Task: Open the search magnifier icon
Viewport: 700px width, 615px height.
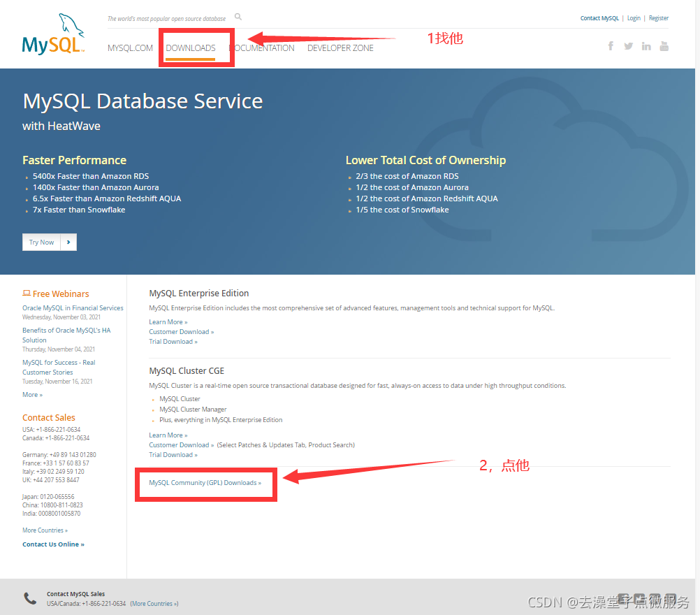Action: click(x=238, y=17)
